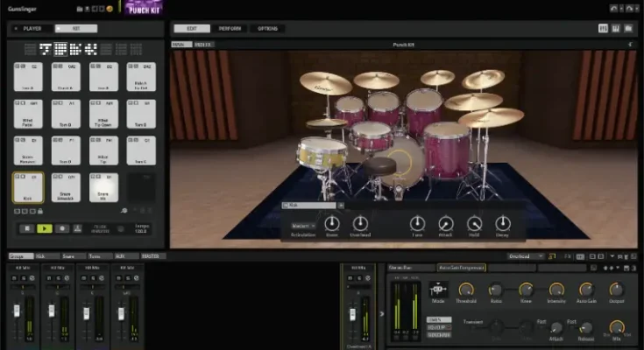The width and height of the screenshot is (644, 350).
Task: Open the Articulation dropdown
Action: coord(303,225)
